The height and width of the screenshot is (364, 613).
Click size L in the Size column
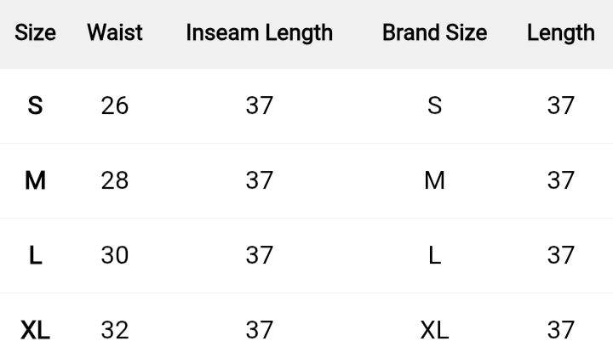35,255
